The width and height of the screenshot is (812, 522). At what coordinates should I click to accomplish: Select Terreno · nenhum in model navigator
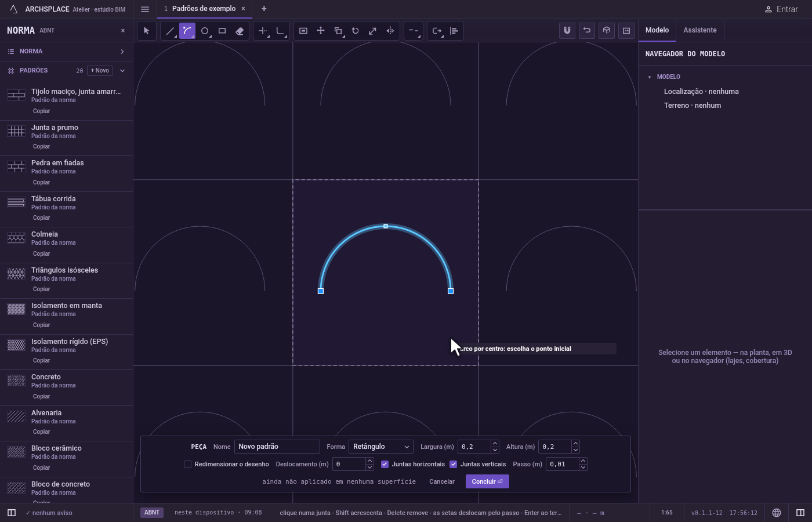(x=693, y=106)
